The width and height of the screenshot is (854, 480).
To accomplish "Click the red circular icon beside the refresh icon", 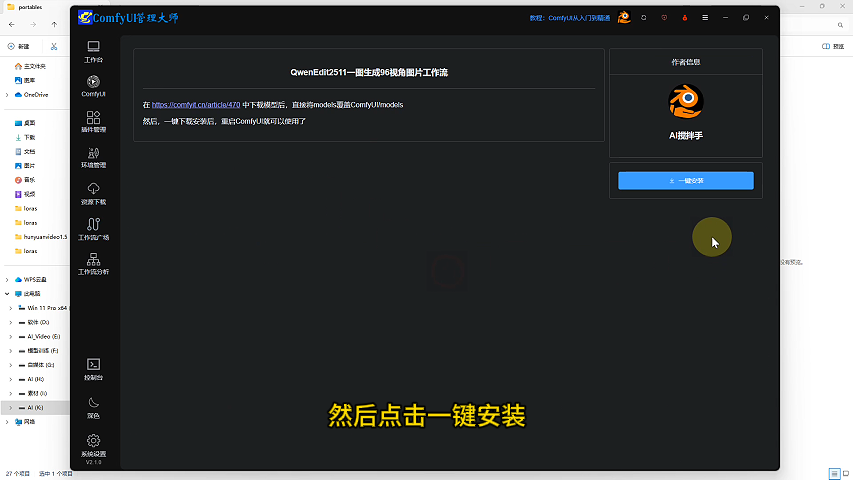I will [x=664, y=17].
